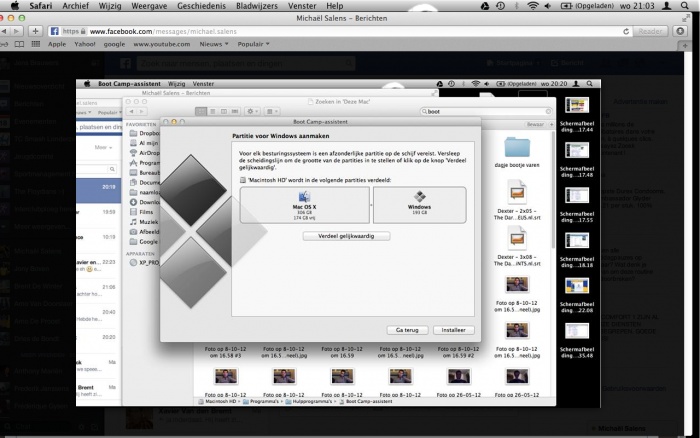Open the arrange dropdown in pictured Finder toolbar
Viewport: 700px width, 438px height.
(272, 111)
